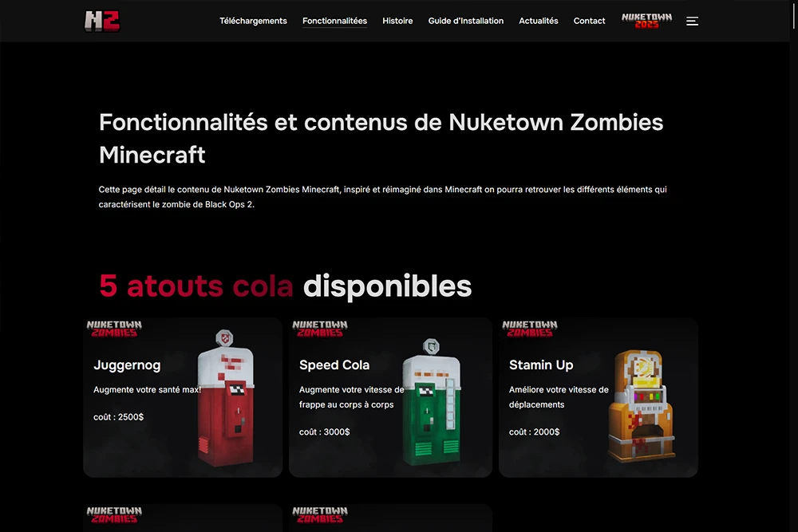Screen dimensions: 798x532
Task: Click the page scrollbar thumb
Action: pyautogui.click(x=794, y=14)
